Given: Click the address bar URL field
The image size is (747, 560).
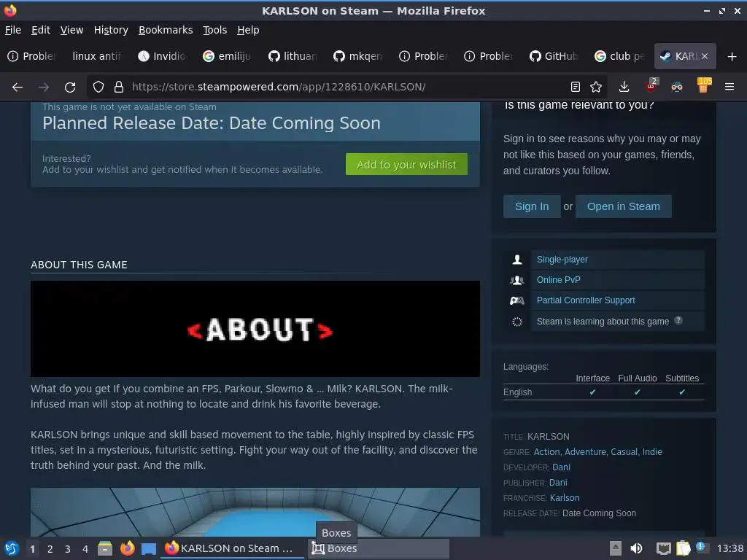Looking at the screenshot, I should 345,87.
